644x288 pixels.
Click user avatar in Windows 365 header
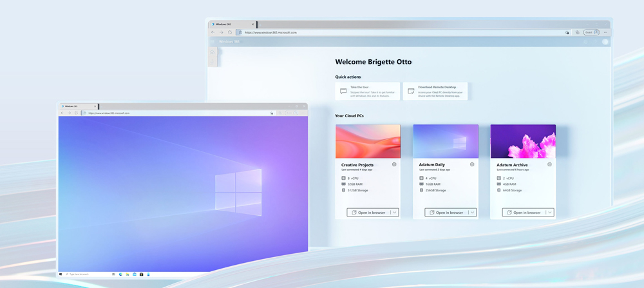605,41
